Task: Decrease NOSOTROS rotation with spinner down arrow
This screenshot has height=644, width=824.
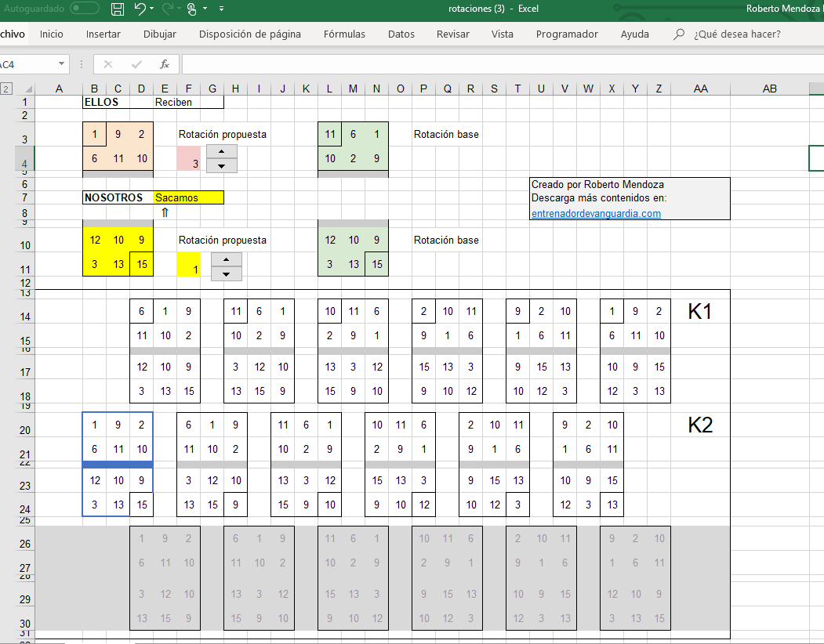Action: click(x=227, y=273)
